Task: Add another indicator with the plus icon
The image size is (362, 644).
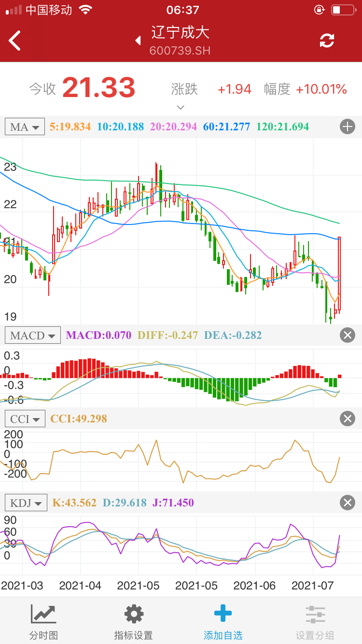Action: (347, 127)
